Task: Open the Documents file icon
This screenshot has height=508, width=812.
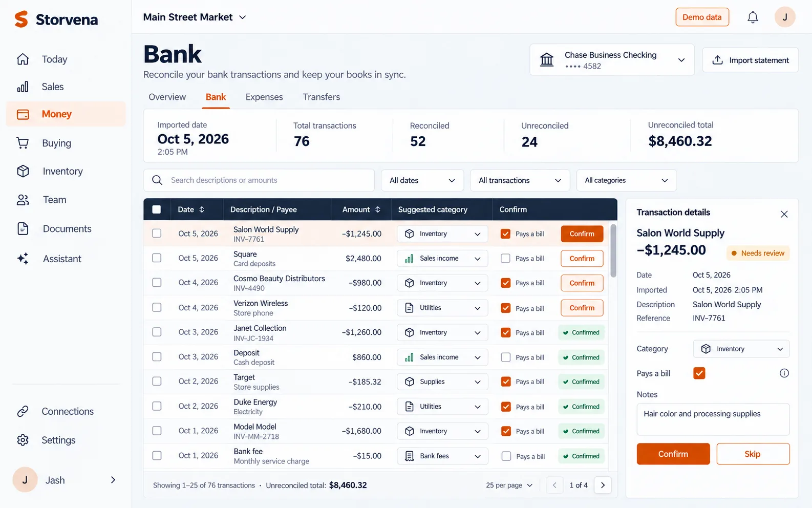Action: point(23,228)
